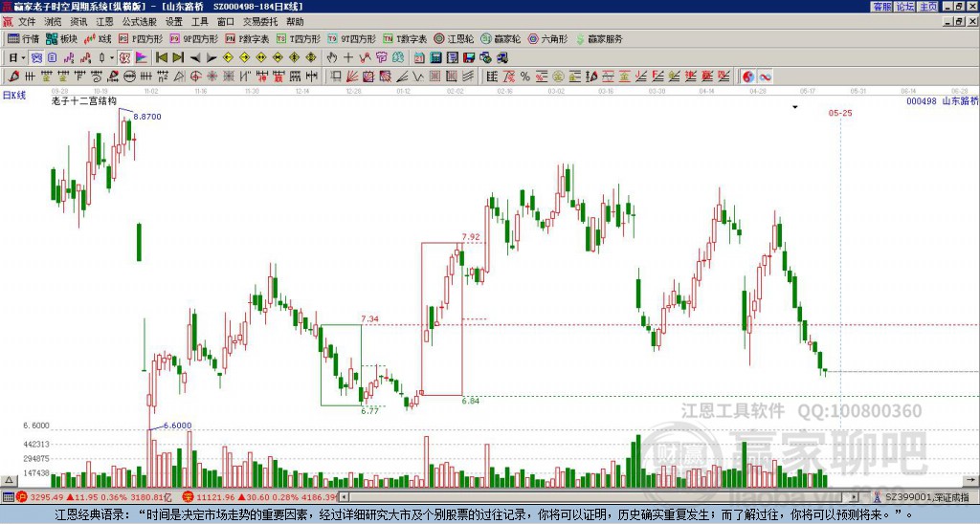Select the percent sign drawing tool

pyautogui.click(x=525, y=76)
